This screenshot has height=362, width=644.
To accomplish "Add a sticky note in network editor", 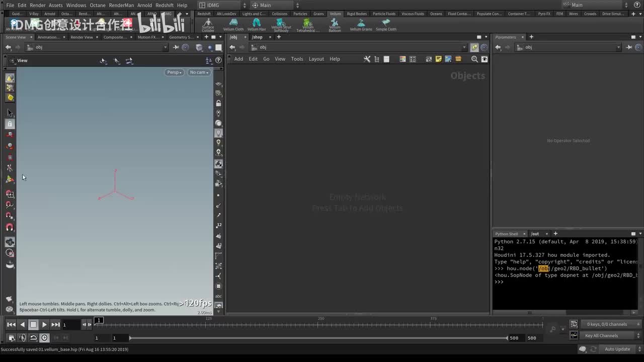I will click(438, 59).
